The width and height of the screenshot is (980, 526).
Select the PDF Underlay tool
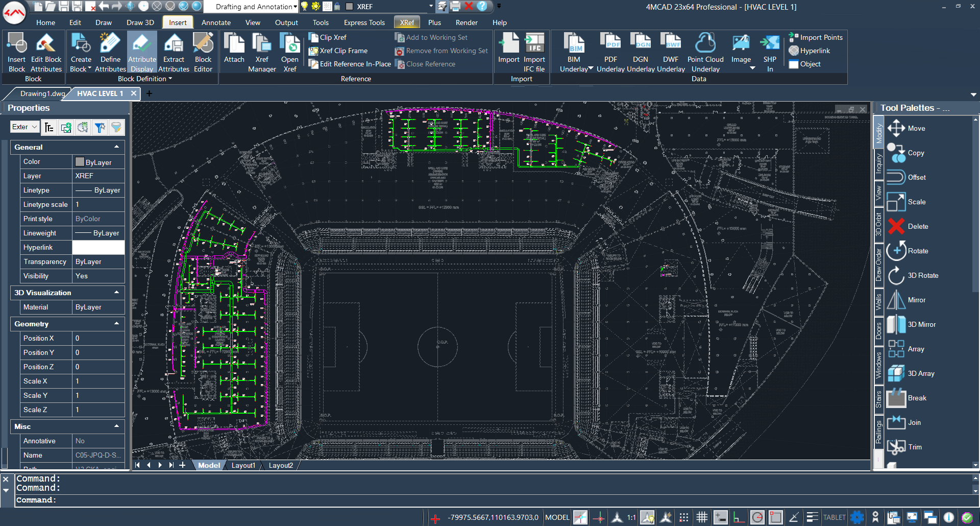tap(610, 49)
